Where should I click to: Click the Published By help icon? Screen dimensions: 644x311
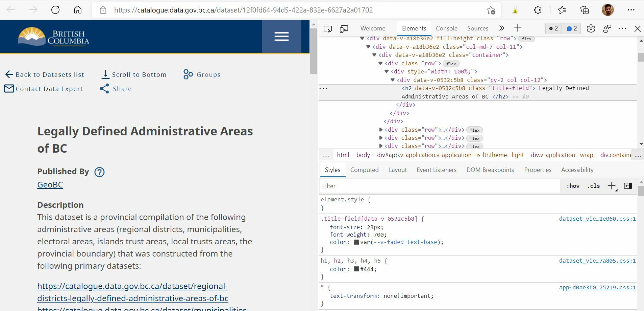click(99, 172)
